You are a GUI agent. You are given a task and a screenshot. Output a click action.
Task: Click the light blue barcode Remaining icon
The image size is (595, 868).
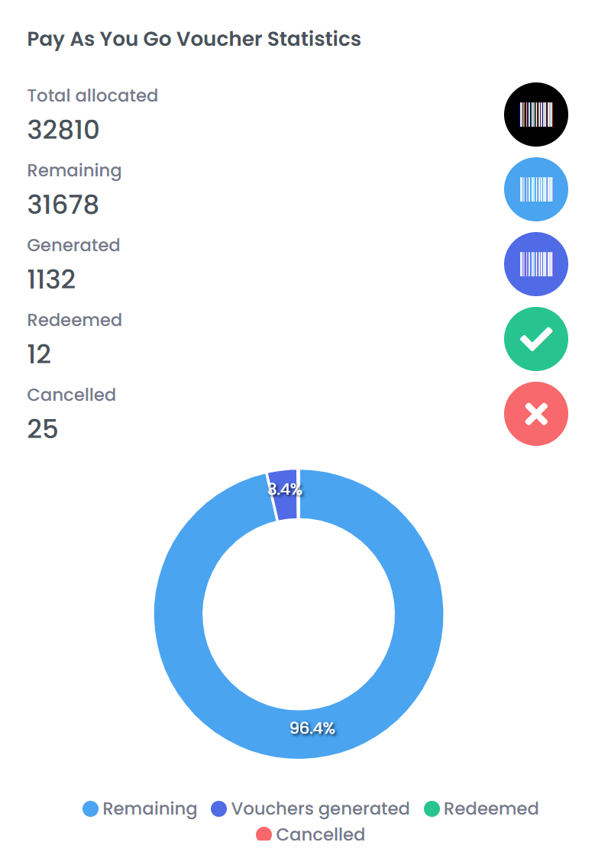click(535, 189)
